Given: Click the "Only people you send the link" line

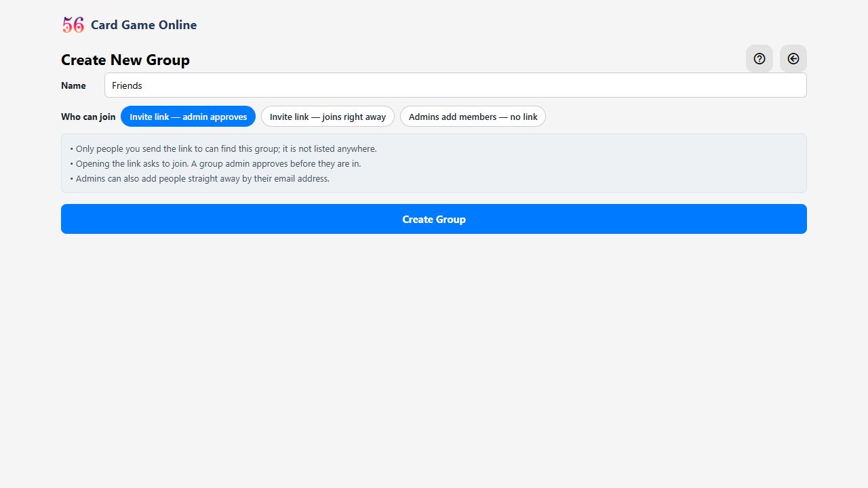Looking at the screenshot, I should (x=223, y=148).
